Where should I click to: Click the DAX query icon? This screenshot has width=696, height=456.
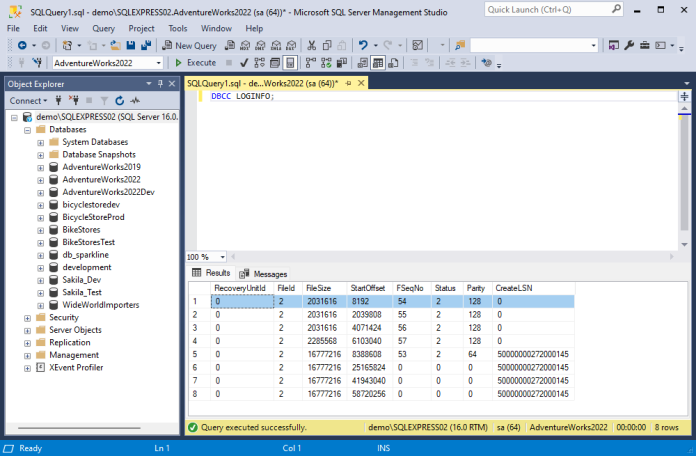pos(291,45)
